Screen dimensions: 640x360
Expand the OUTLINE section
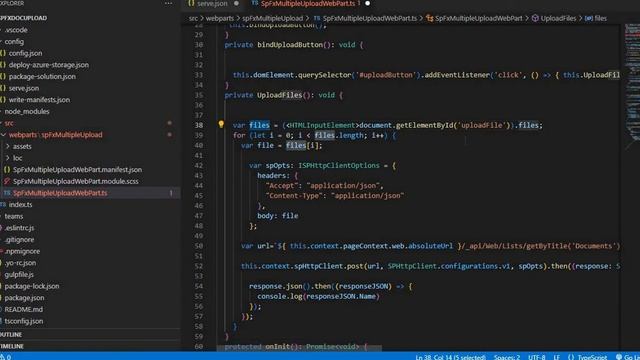(x=11, y=334)
